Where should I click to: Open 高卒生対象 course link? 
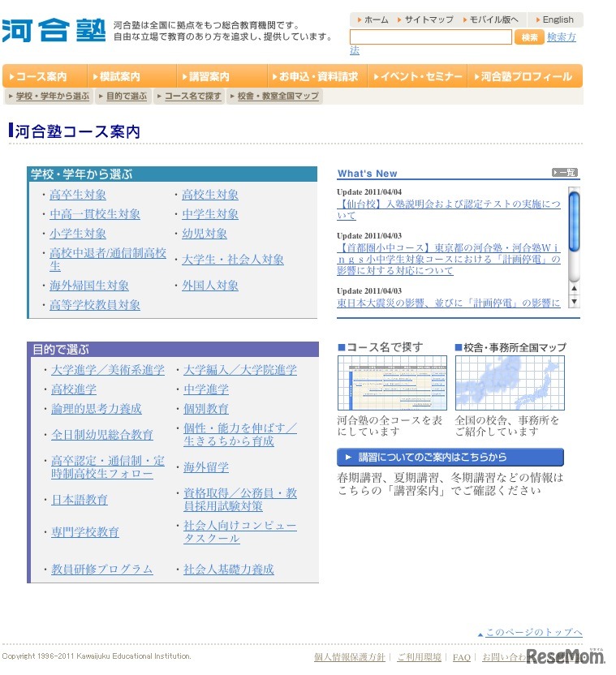(78, 195)
